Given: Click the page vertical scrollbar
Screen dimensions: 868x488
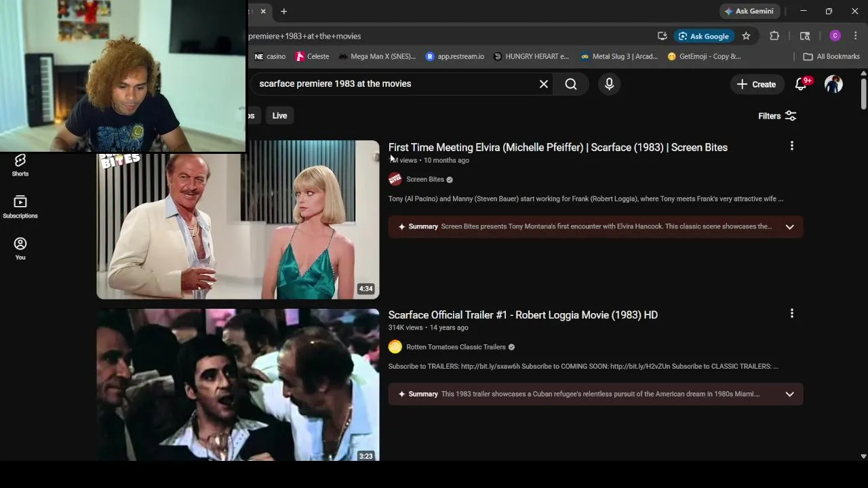Looking at the screenshot, I should (x=863, y=94).
